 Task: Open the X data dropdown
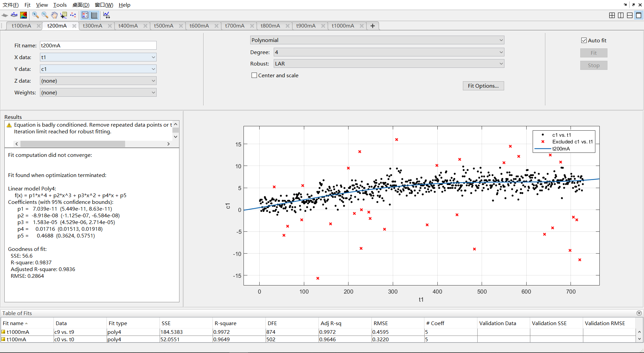pos(98,57)
